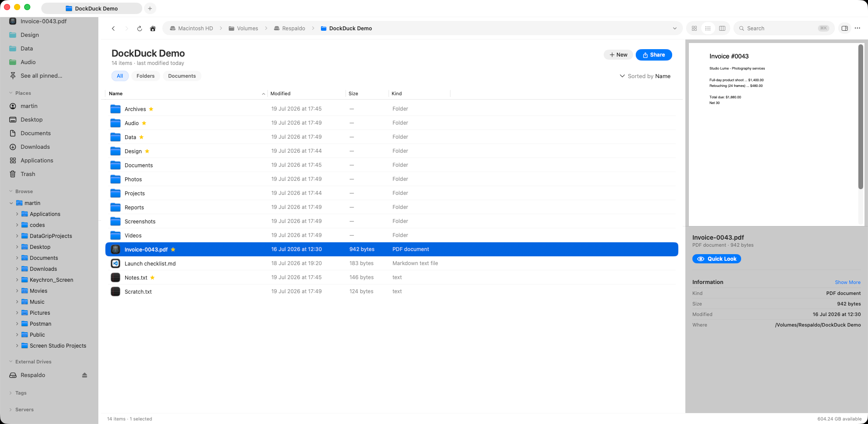Collapse the martin tree node
This screenshot has width=868, height=424.
click(11, 203)
